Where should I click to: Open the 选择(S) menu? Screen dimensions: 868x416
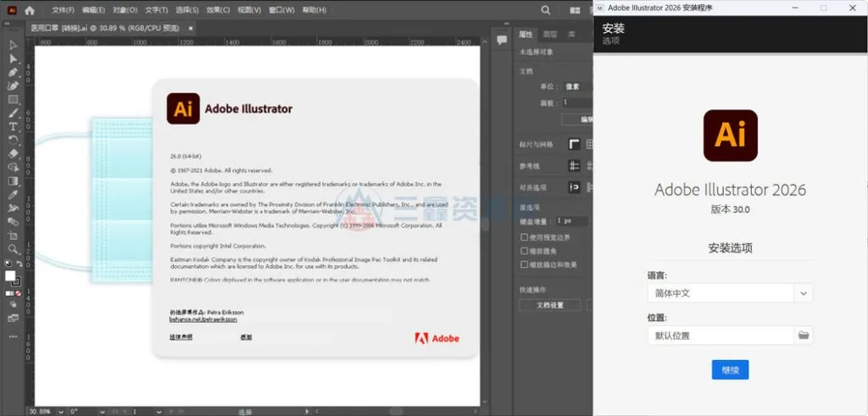point(187,10)
